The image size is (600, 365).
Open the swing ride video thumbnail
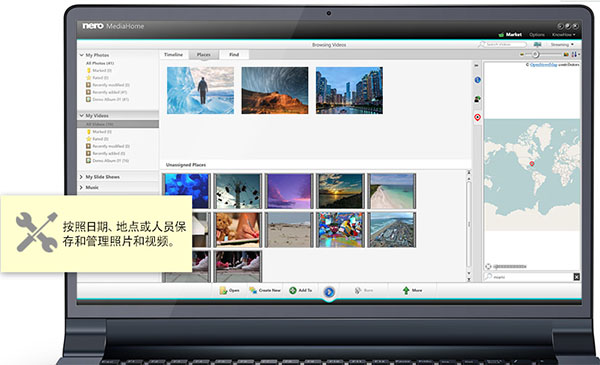(238, 191)
